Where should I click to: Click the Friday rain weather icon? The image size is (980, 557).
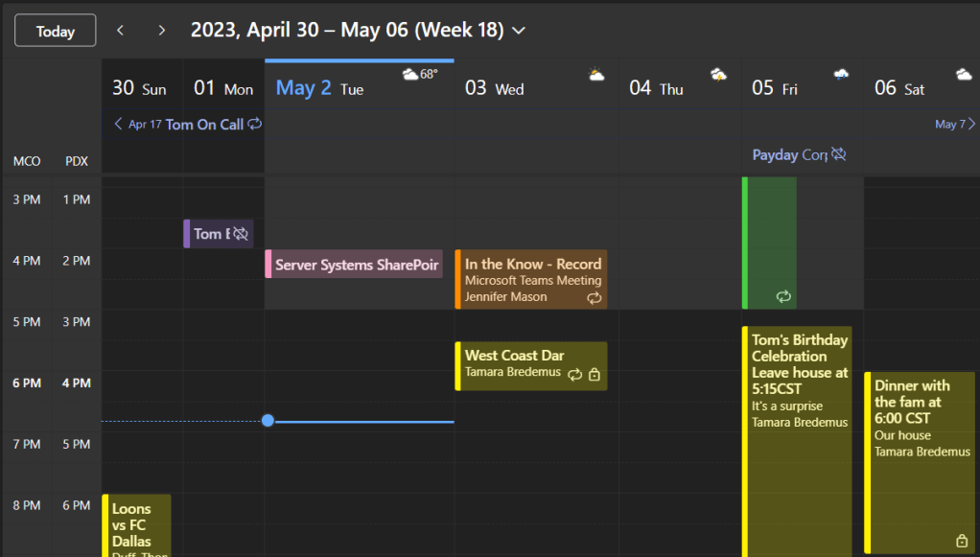click(841, 75)
